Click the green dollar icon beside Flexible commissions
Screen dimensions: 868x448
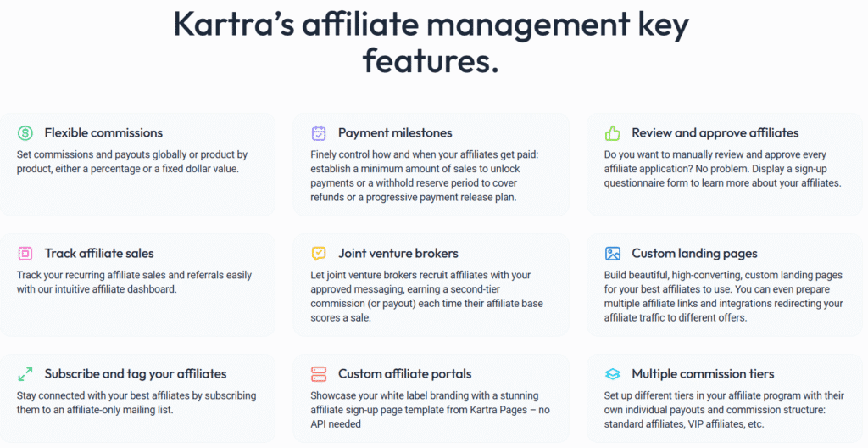pyautogui.click(x=25, y=133)
